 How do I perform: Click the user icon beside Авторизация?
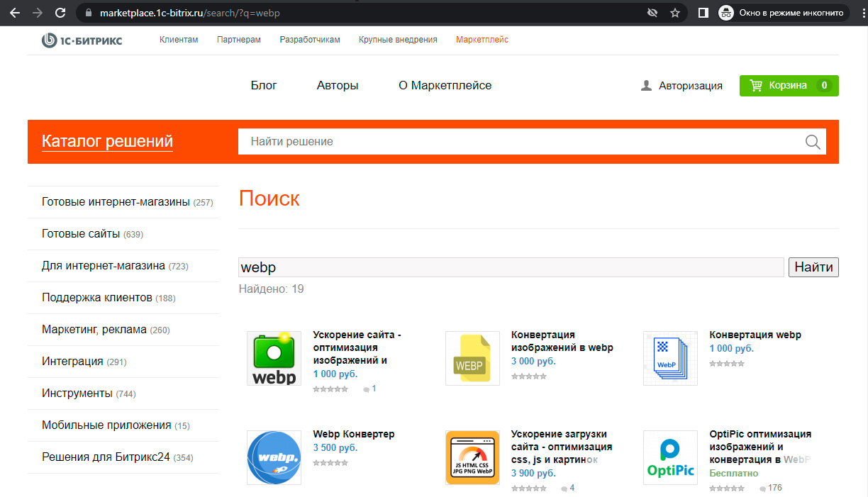click(x=646, y=85)
